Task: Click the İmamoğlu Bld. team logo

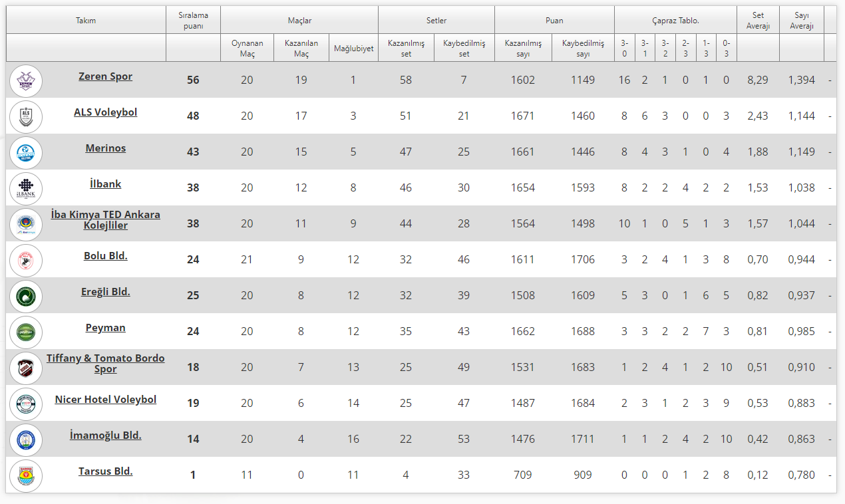Action: (x=26, y=440)
